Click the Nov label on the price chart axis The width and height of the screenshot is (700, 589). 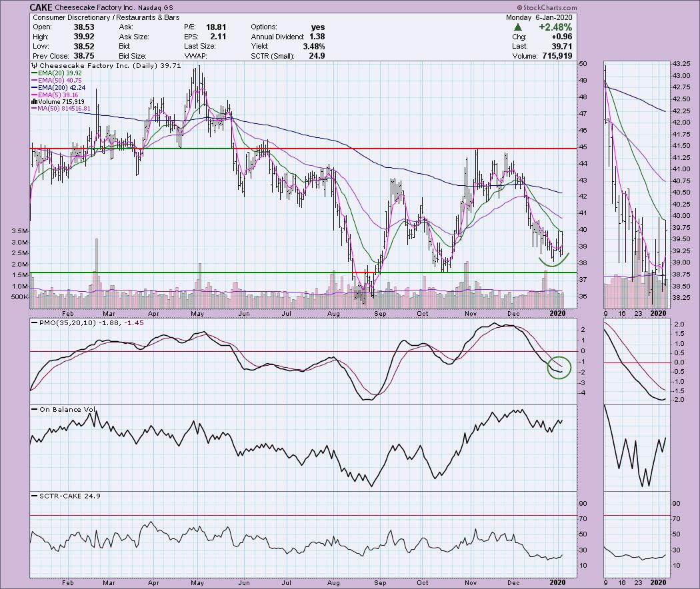pos(471,314)
